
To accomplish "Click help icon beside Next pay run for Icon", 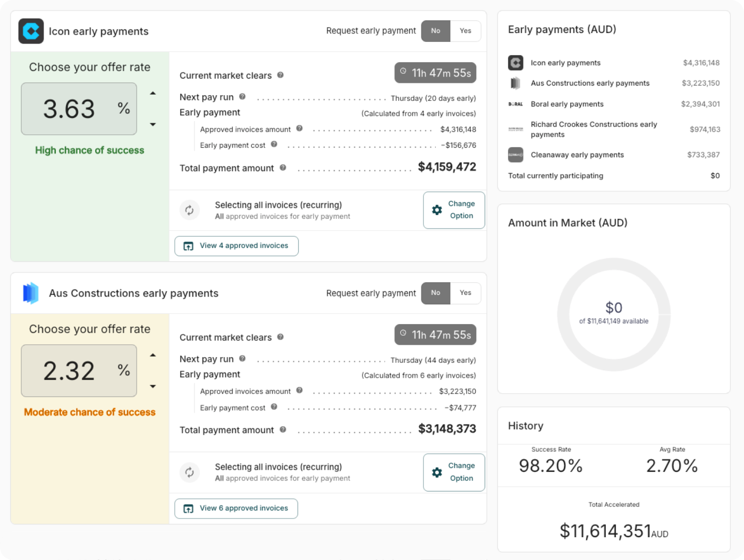I will (x=242, y=97).
